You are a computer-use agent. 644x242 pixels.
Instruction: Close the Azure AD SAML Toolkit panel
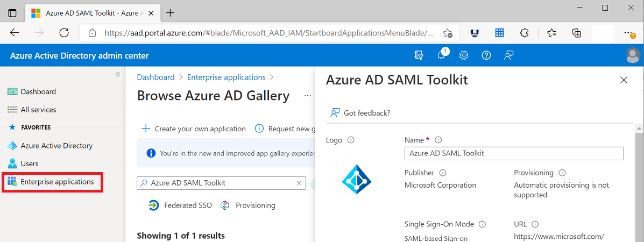(x=624, y=80)
